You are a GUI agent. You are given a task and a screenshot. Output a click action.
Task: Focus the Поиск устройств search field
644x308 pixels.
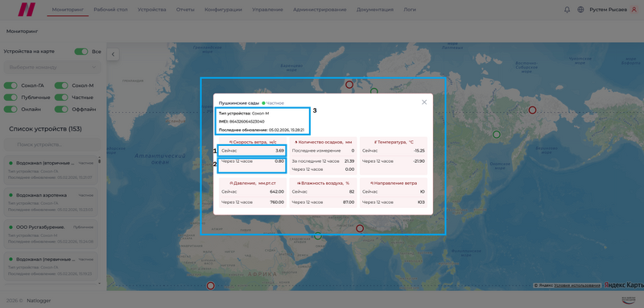[52, 145]
